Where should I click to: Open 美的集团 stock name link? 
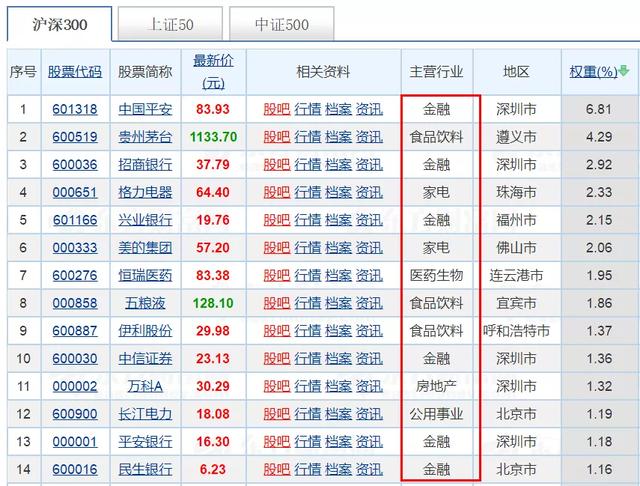click(x=145, y=248)
